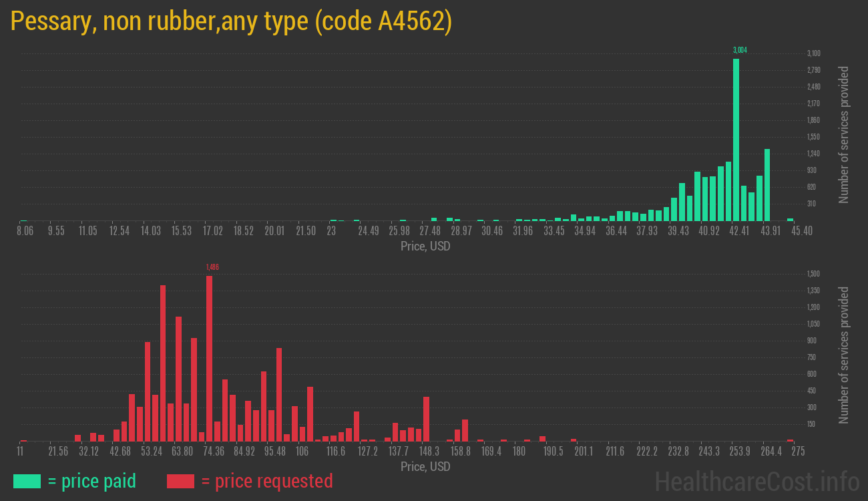
Task: Click the '= price requested' legend text
Action: click(x=266, y=481)
